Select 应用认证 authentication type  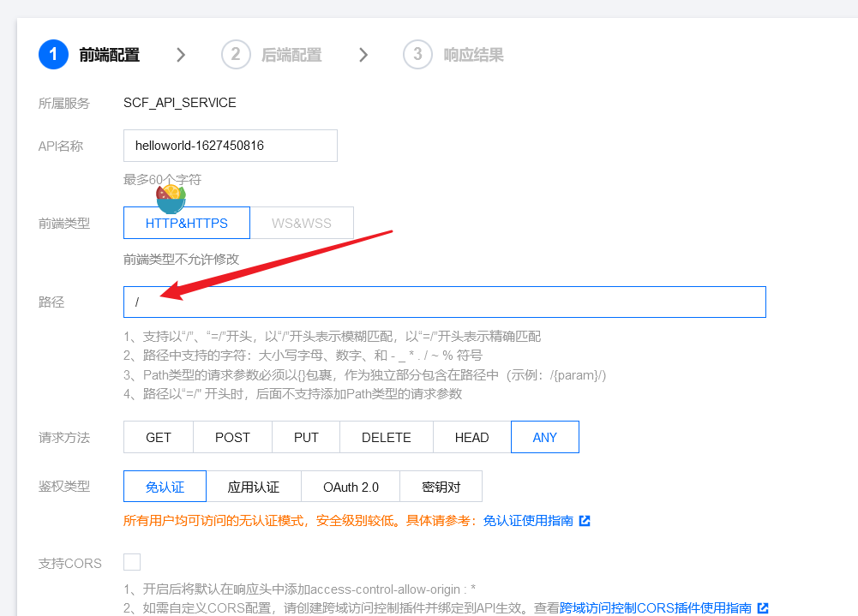point(254,487)
